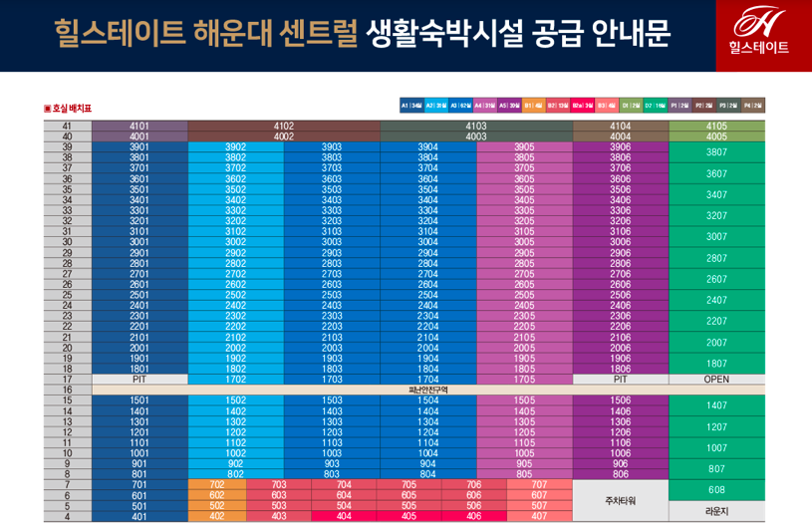Select the A4 pink legend swatch
Image resolution: width=812 pixels, height=529 pixels.
tap(485, 105)
